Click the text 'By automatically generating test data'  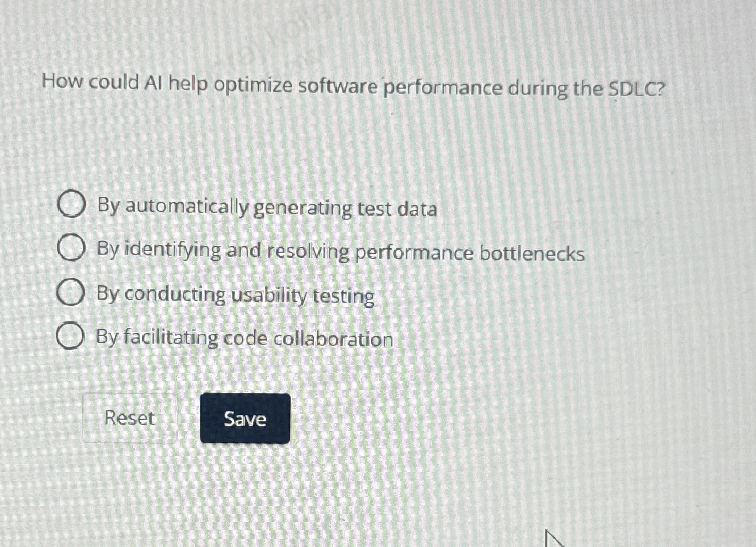point(267,209)
